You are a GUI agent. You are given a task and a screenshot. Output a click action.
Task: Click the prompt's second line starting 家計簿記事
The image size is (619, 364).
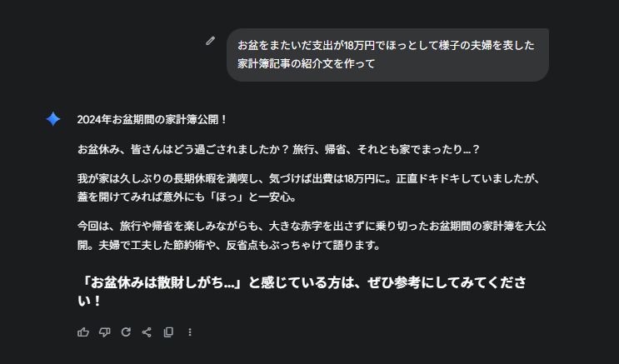(306, 63)
